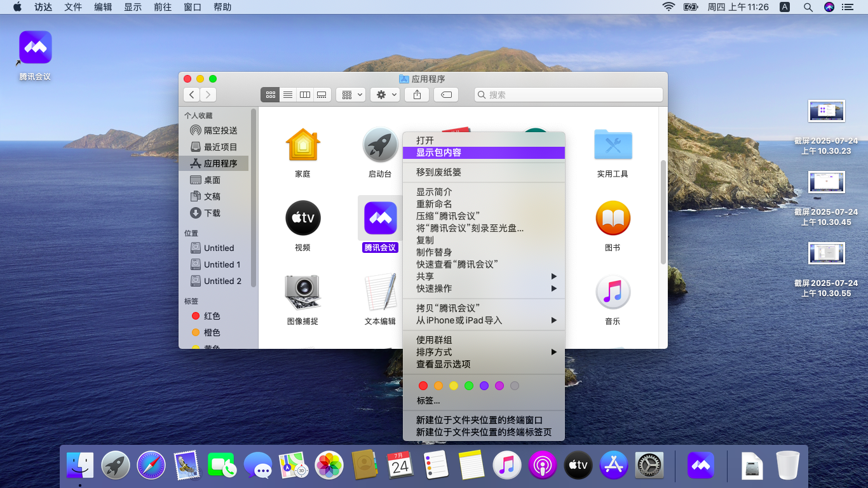Open Safari from the Dock

(151, 466)
